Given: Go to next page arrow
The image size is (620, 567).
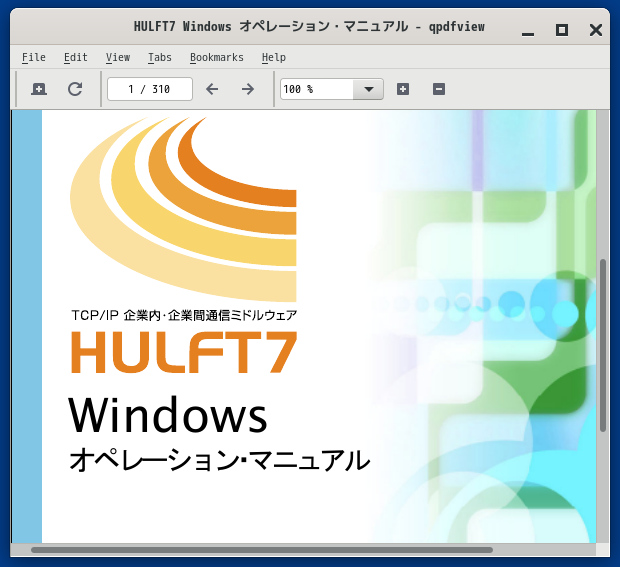Looking at the screenshot, I should 248,89.
